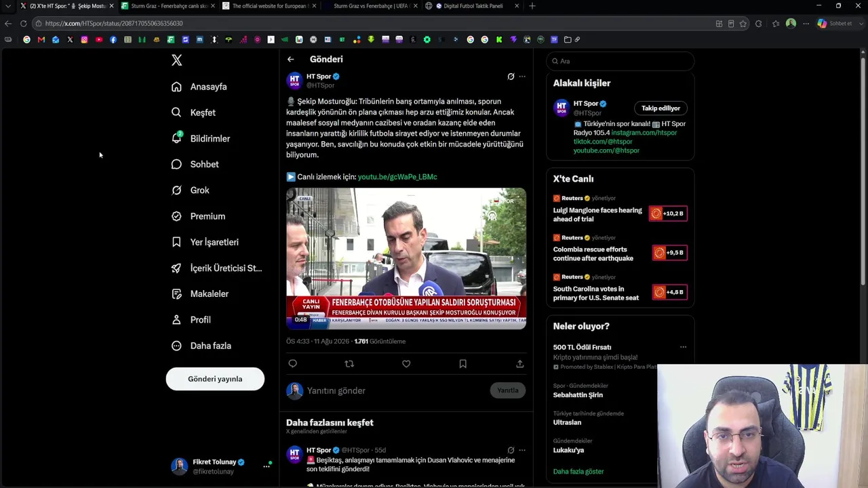868x488 pixels.
Task: Open Anasayfa home page
Action: click(x=199, y=87)
